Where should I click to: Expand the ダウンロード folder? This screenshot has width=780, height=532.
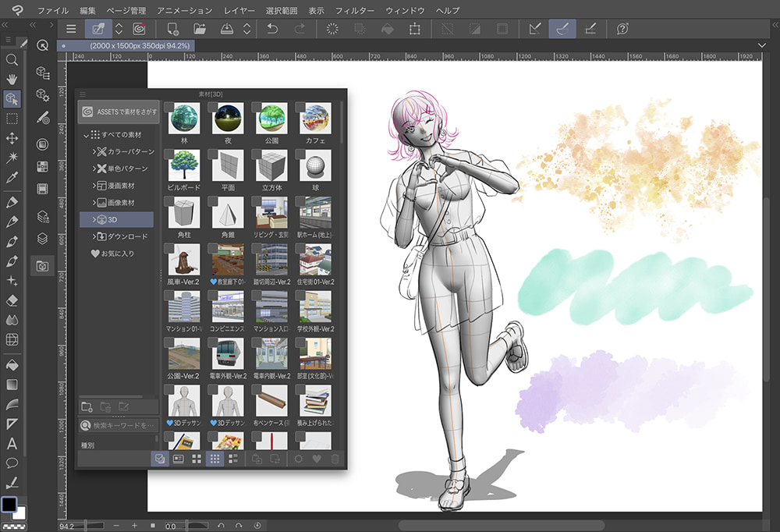pos(94,236)
